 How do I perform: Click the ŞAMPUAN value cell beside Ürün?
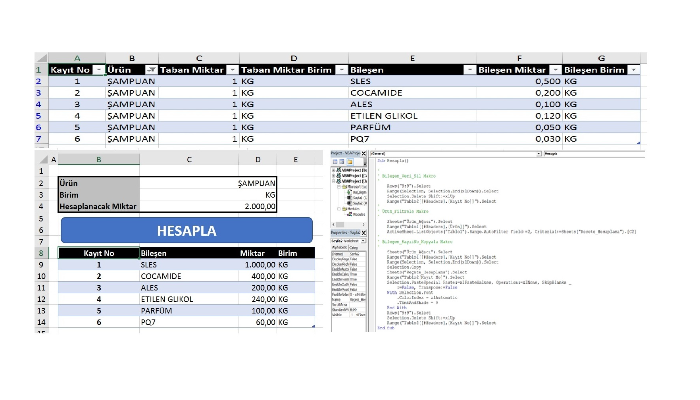click(x=208, y=183)
